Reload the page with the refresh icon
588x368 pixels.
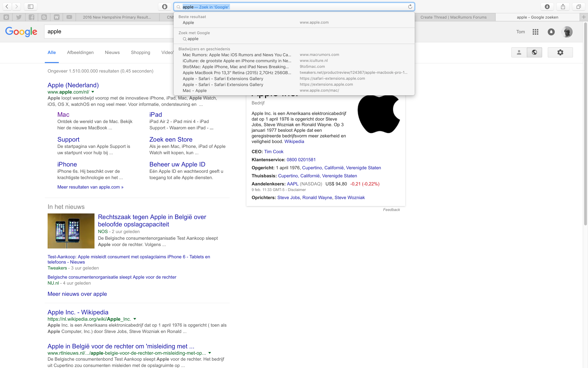coord(410,7)
